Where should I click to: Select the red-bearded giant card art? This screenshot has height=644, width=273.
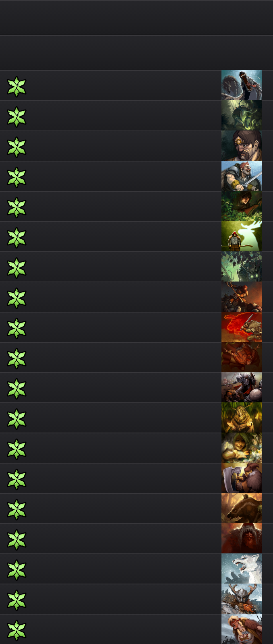(x=242, y=538)
